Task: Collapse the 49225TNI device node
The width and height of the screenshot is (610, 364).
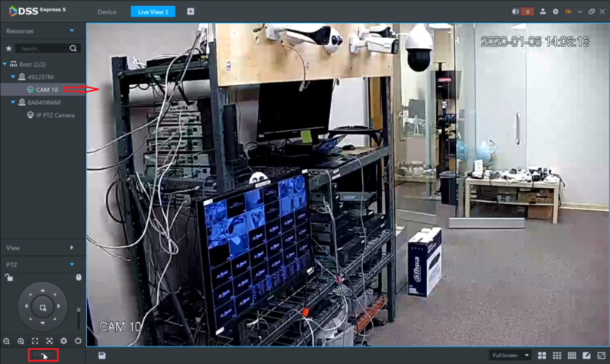Action: (x=13, y=77)
